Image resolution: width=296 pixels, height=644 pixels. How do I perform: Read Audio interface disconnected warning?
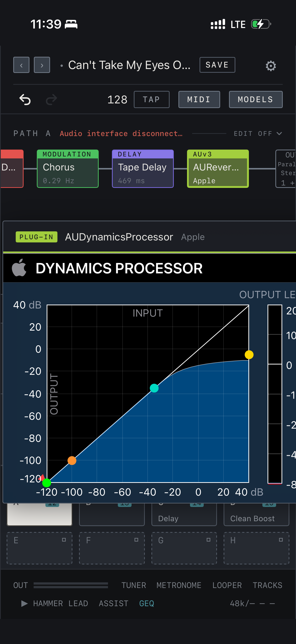[121, 134]
